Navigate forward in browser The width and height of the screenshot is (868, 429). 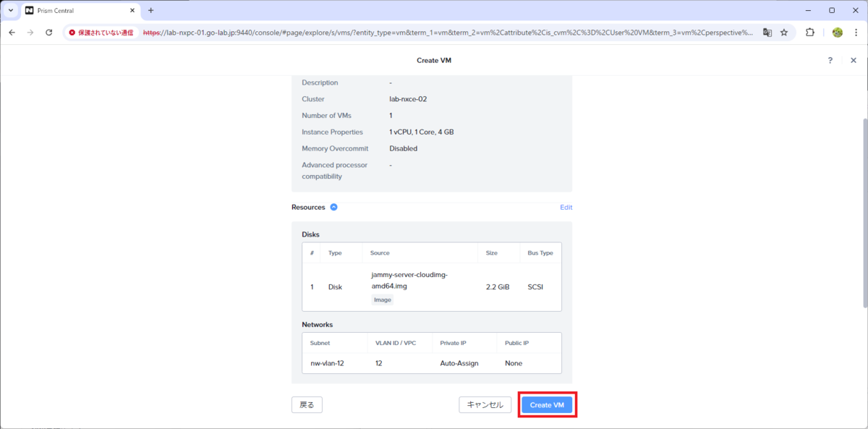point(30,33)
